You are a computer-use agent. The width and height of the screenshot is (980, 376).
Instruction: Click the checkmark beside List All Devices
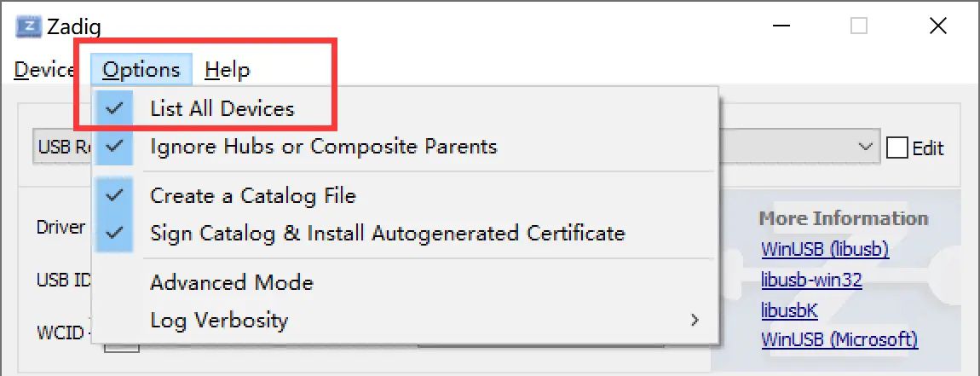pyautogui.click(x=115, y=108)
